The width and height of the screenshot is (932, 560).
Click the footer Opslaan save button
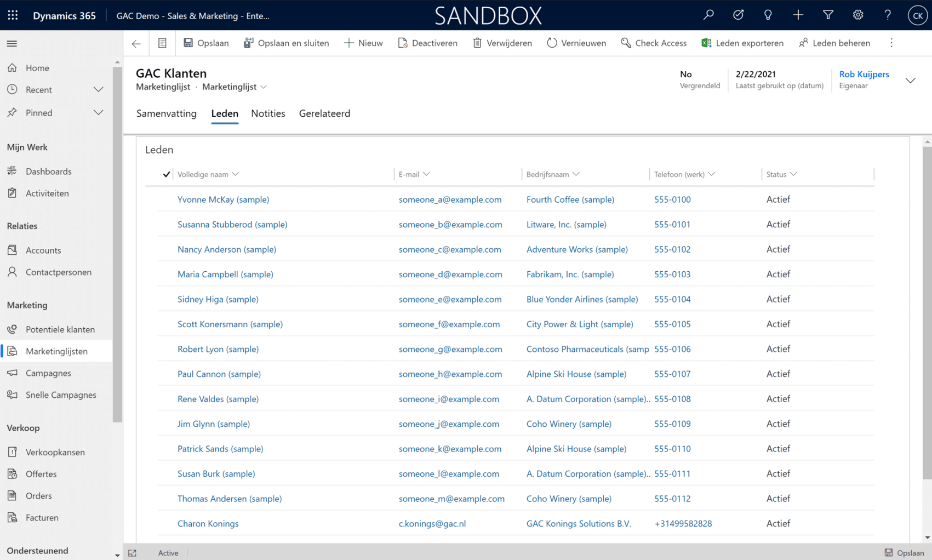click(905, 553)
